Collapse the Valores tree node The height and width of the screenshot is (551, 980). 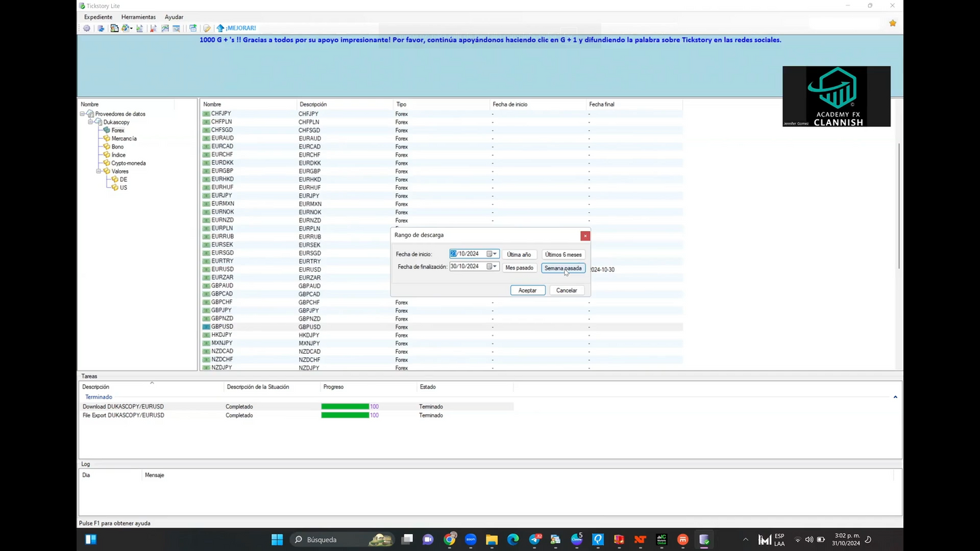[x=99, y=171]
